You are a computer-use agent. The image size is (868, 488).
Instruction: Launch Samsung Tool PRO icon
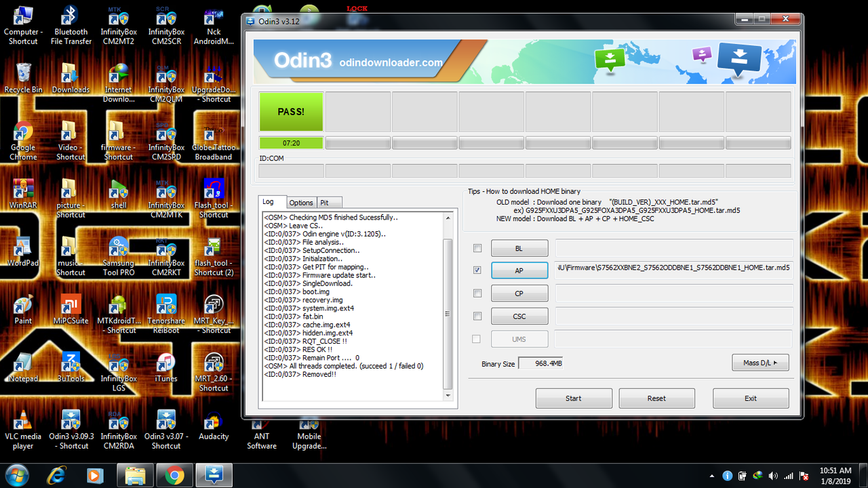[118, 256]
